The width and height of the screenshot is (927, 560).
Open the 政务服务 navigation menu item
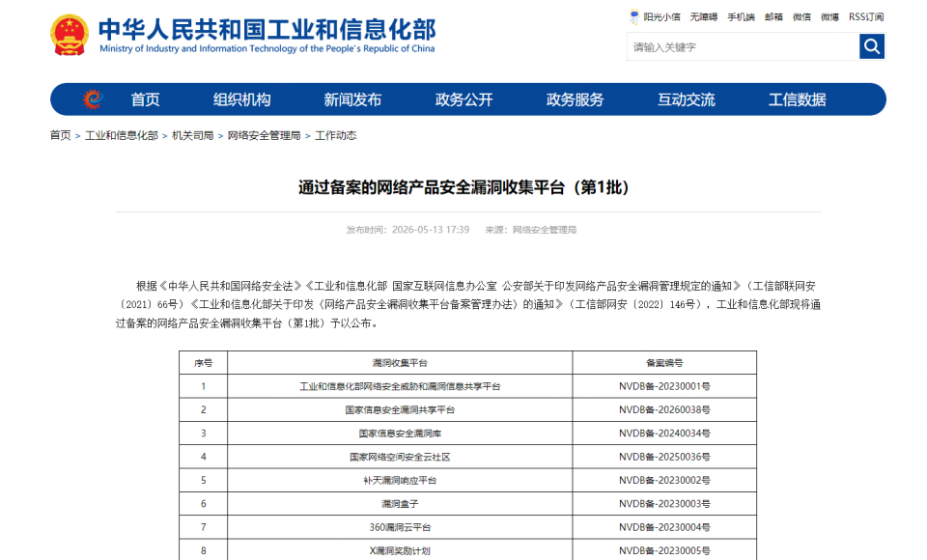[576, 99]
